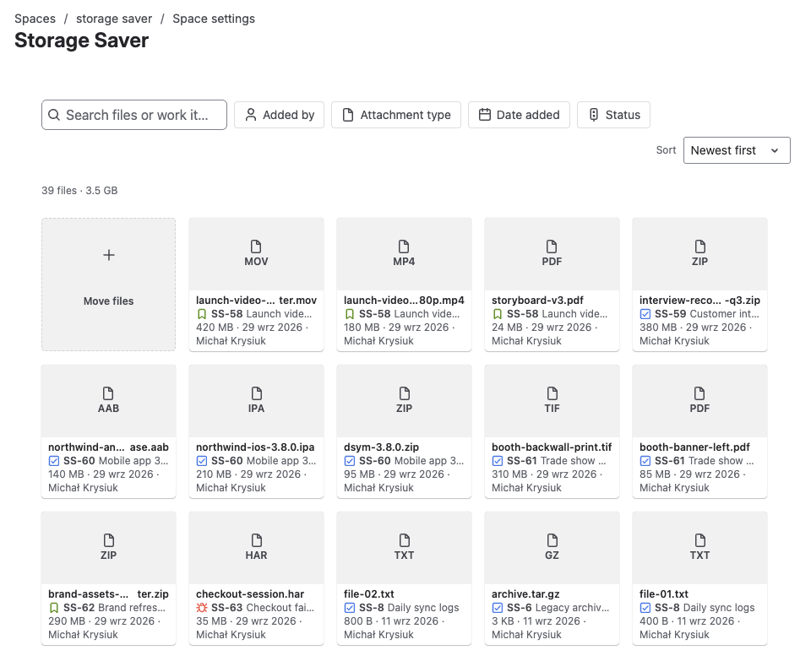This screenshot has height=672, width=811.
Task: Go to Spaces breadcrumb
Action: [x=35, y=19]
